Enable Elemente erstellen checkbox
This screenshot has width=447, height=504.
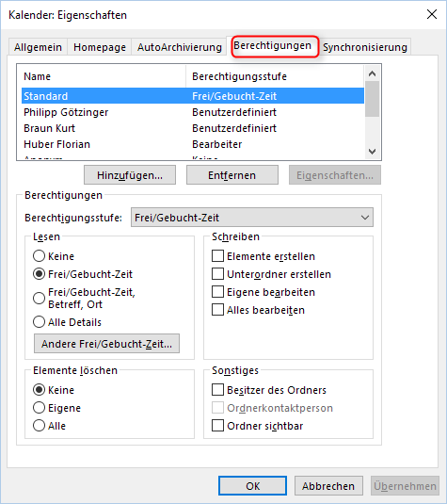217,256
